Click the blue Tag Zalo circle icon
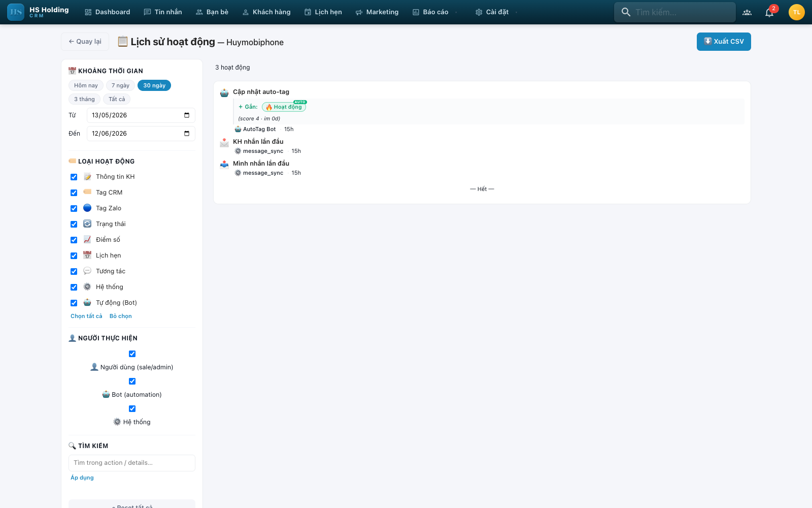This screenshot has height=508, width=812. [x=87, y=208]
